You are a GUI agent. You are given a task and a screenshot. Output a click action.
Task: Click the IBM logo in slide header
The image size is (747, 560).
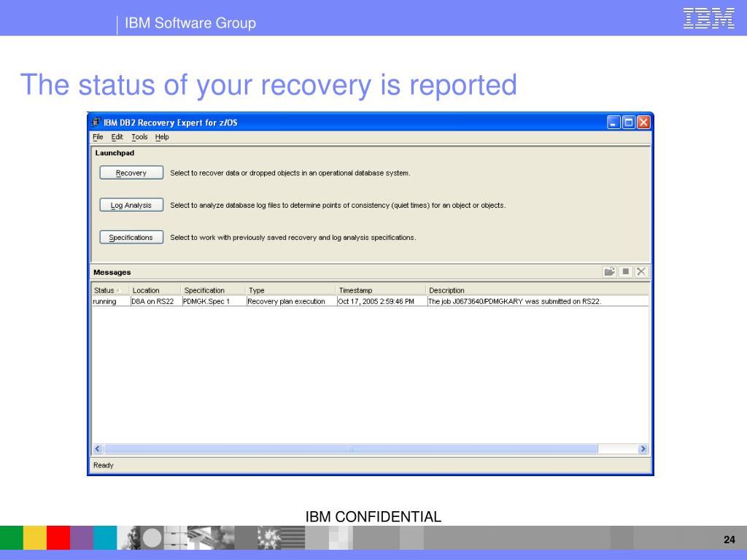(x=709, y=18)
